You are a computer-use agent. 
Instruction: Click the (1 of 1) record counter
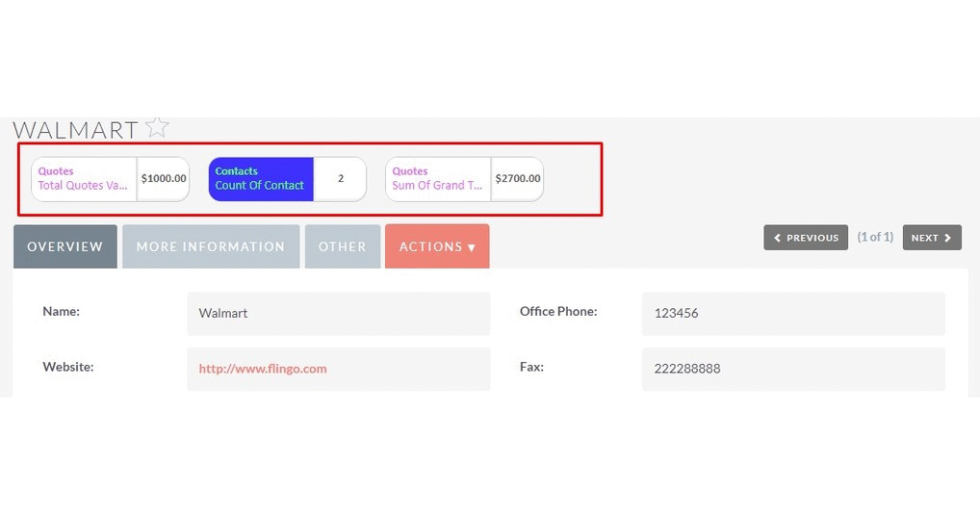tap(875, 237)
